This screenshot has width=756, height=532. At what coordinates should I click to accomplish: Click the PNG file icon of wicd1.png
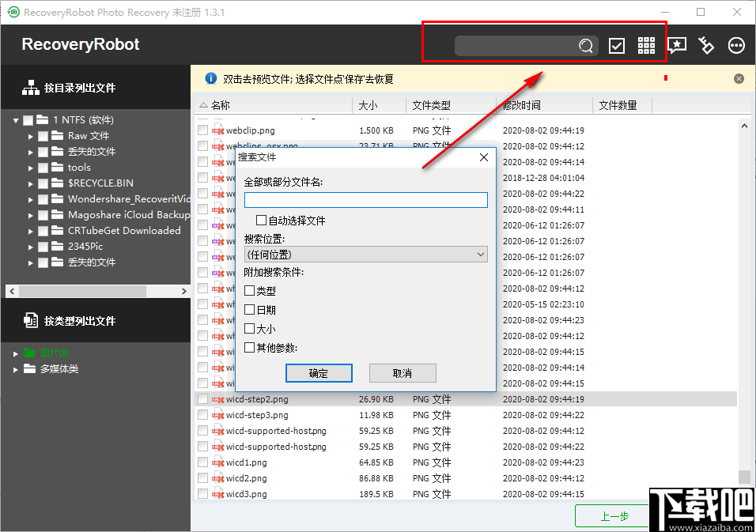pos(218,462)
